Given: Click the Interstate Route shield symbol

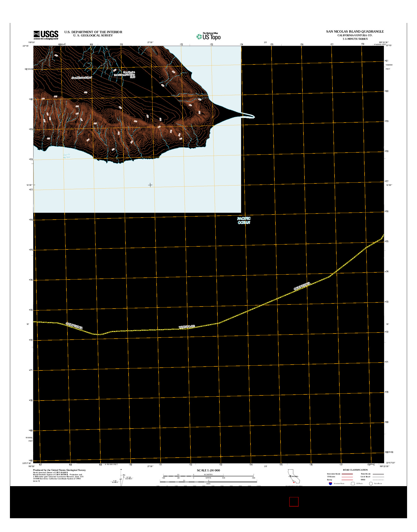Looking at the screenshot, I should pos(330,483).
